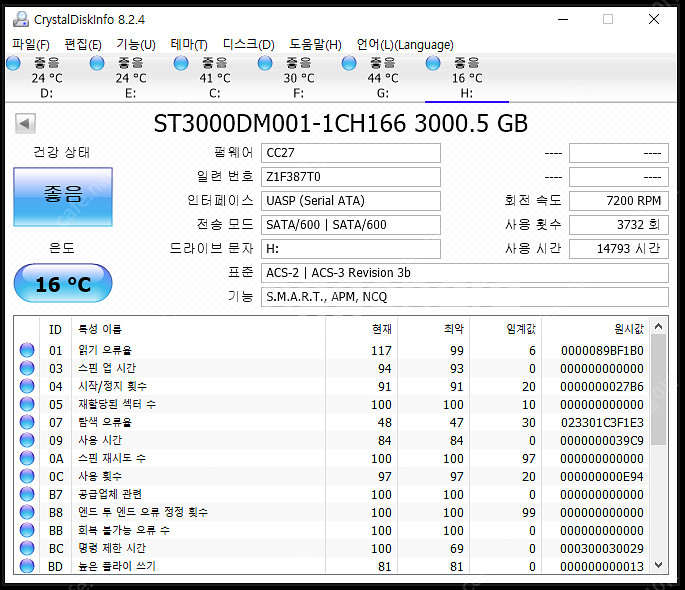Click status orb for attribute 01

tap(27, 350)
